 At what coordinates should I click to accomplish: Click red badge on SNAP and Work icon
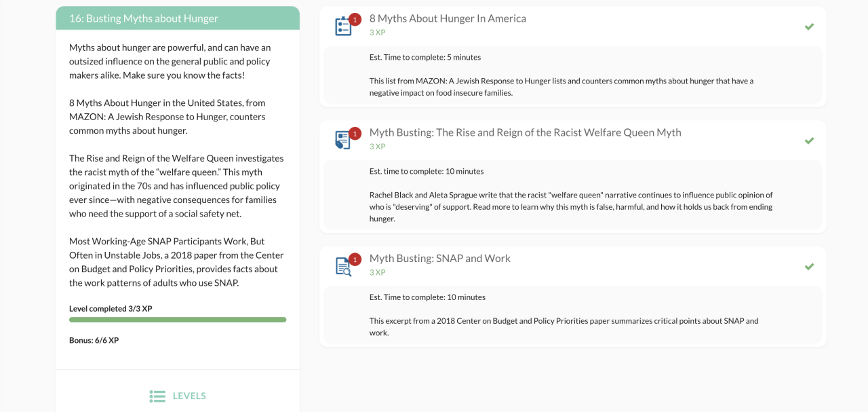[355, 259]
